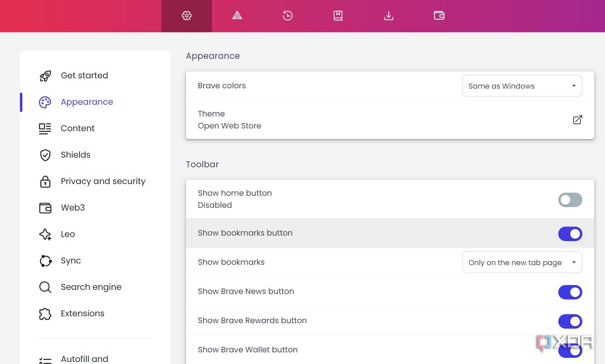Click the Open Web Store theme link
Image resolution: width=605 pixels, height=364 pixels.
[x=229, y=126]
